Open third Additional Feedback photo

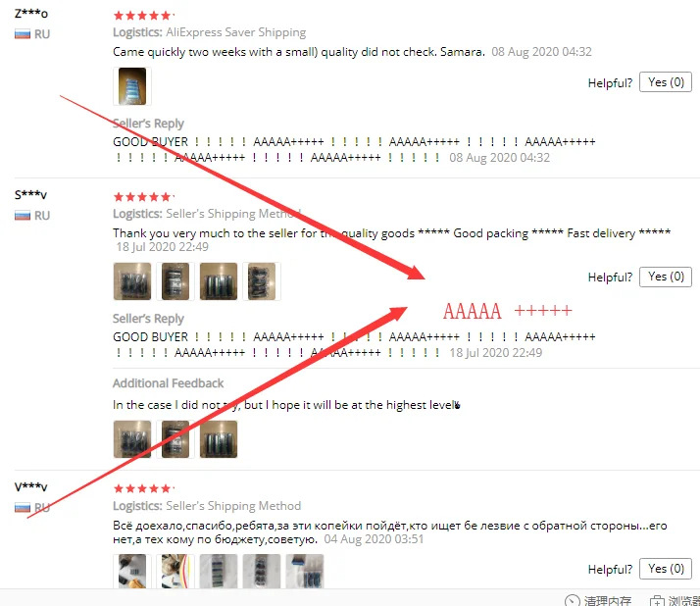(219, 439)
